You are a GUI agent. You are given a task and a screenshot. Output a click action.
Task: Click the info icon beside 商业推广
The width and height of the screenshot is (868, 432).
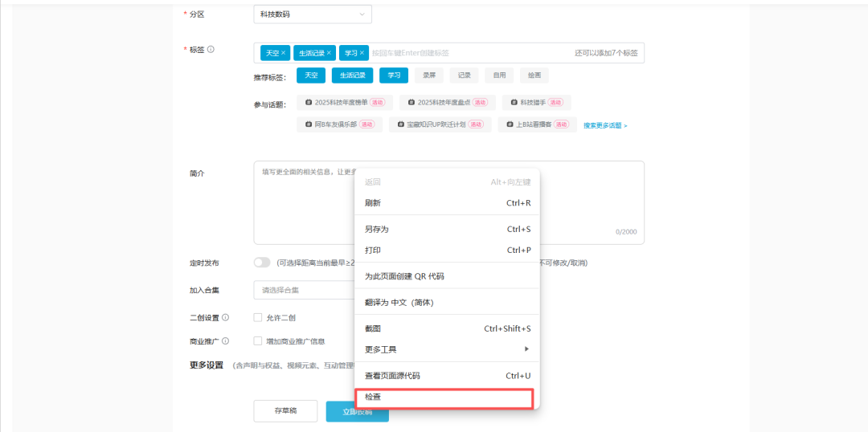[225, 340]
